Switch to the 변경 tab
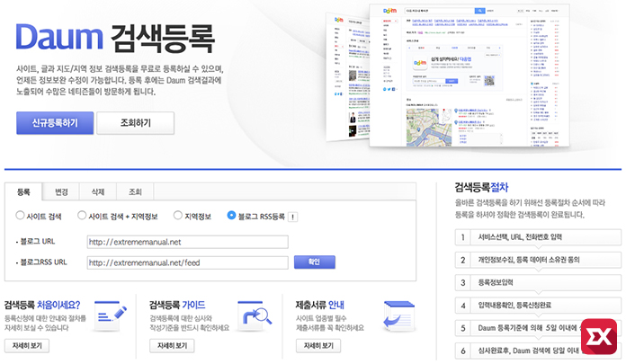 point(61,192)
